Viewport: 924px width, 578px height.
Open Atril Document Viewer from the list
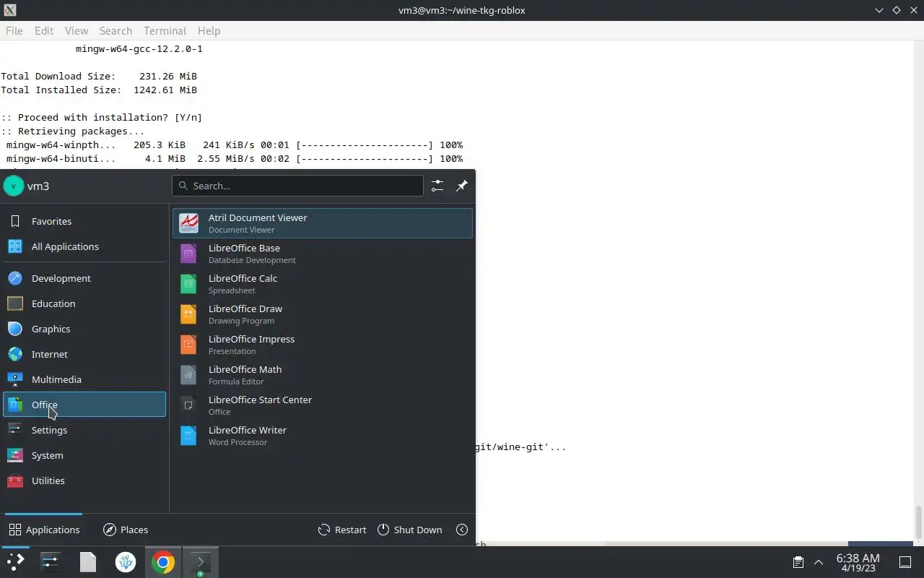323,223
